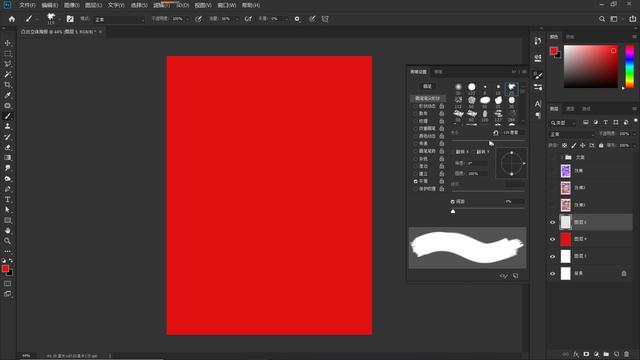Select the Move tool
The width and height of the screenshot is (640, 360).
pyautogui.click(x=7, y=43)
